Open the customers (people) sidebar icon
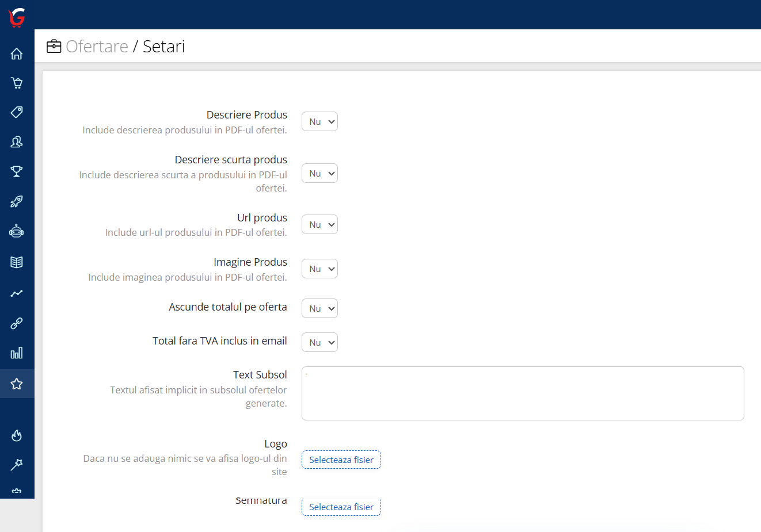The height and width of the screenshot is (532, 761). [17, 141]
